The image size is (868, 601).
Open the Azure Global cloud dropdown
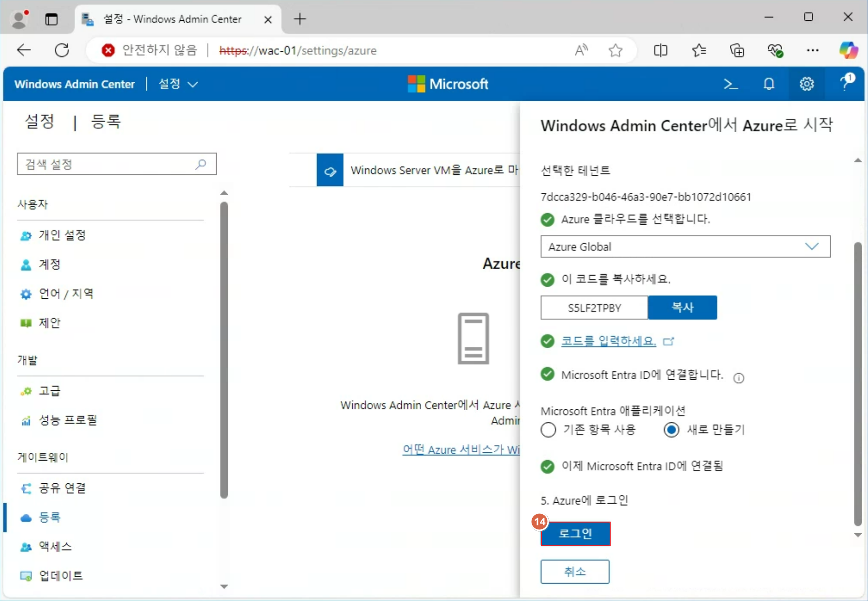[x=685, y=247]
